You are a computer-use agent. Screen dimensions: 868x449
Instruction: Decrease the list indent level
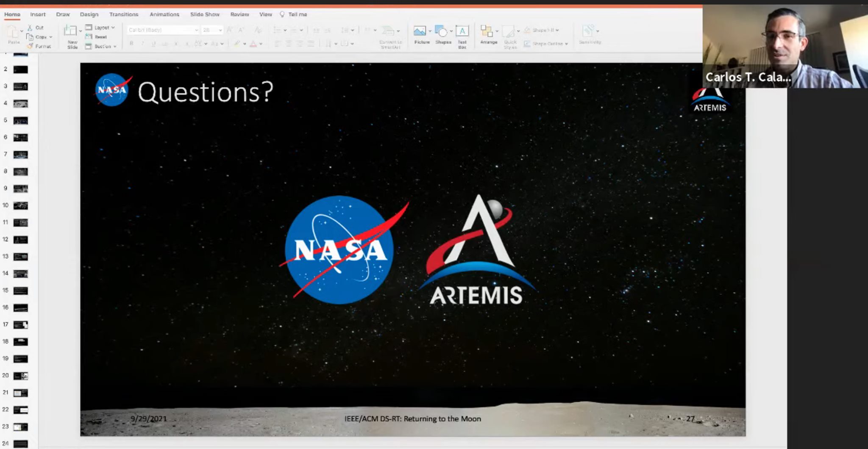tap(316, 30)
